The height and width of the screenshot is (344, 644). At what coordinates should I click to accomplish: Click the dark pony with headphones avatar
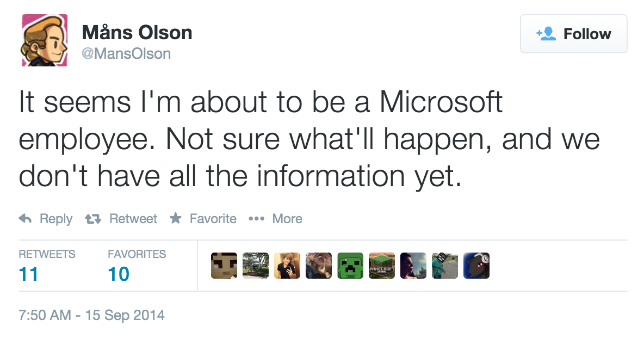click(476, 266)
